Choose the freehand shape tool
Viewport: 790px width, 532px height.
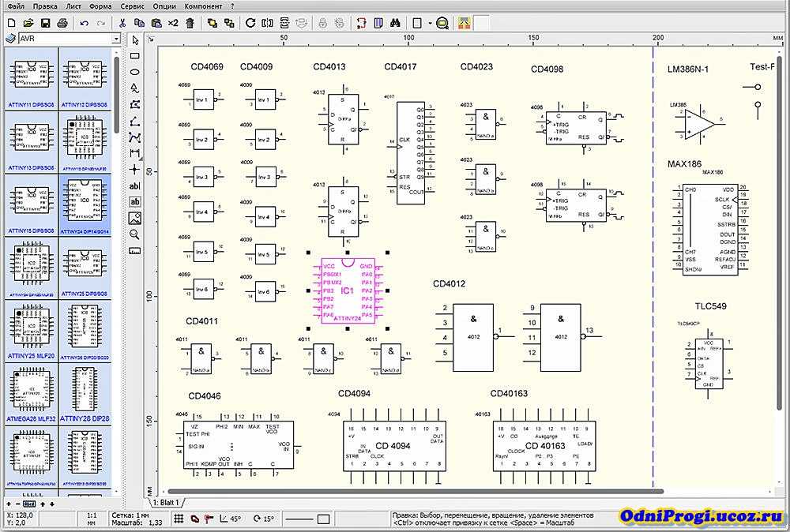[134, 88]
